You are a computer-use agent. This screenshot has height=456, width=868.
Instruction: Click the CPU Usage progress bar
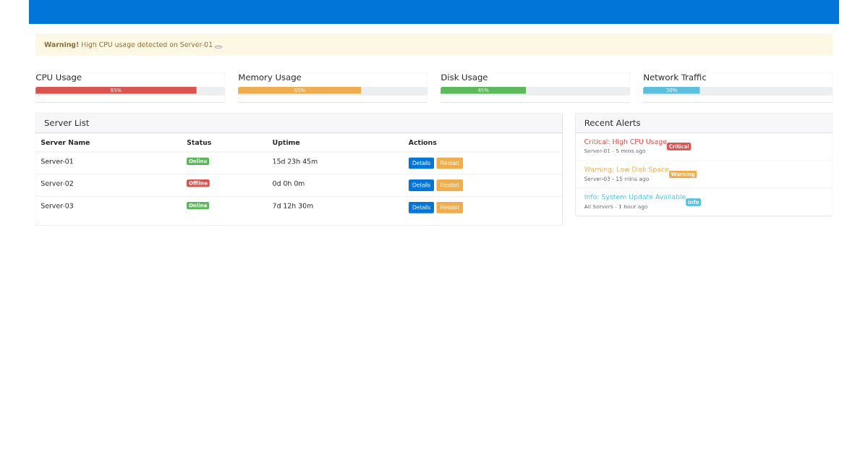click(x=130, y=90)
